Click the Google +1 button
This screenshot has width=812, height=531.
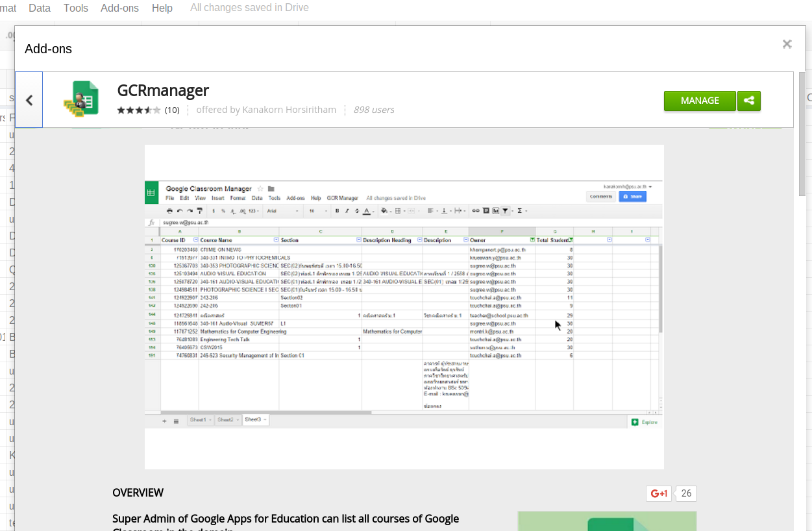pos(659,493)
